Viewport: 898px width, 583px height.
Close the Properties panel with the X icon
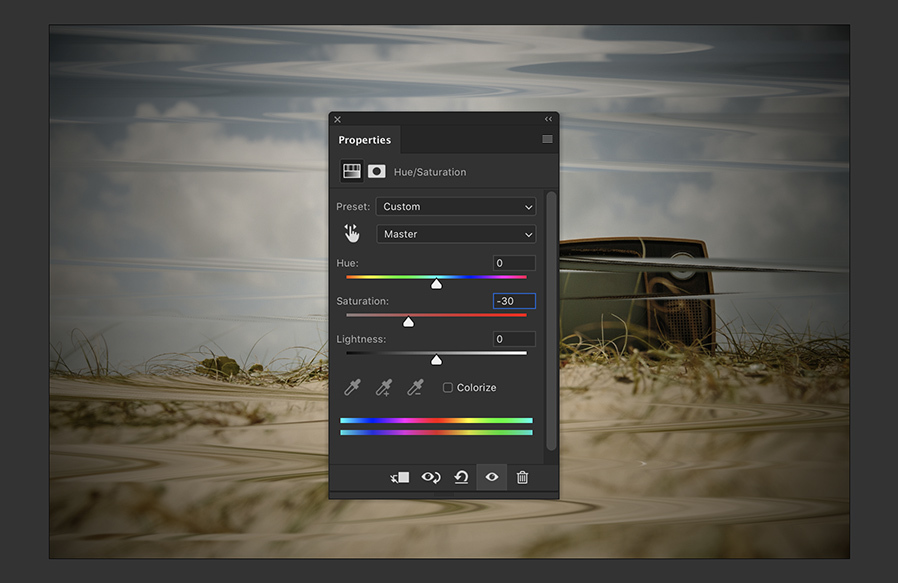(x=337, y=119)
